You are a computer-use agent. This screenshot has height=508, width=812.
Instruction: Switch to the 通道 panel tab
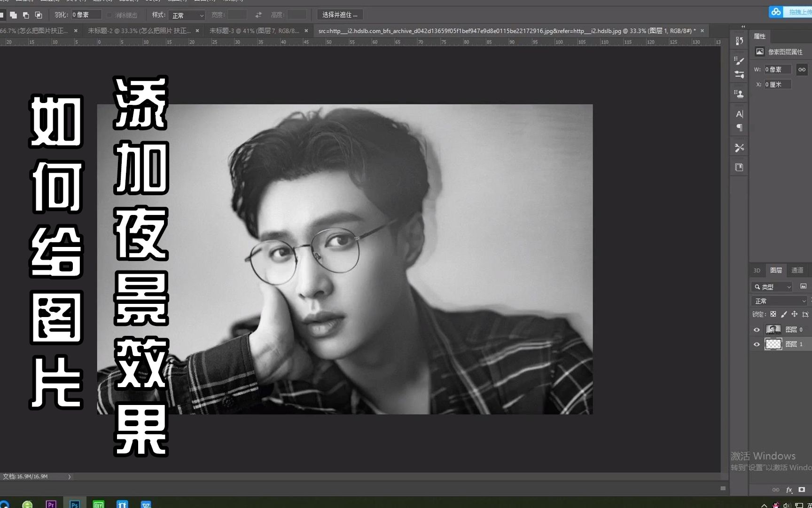(797, 270)
